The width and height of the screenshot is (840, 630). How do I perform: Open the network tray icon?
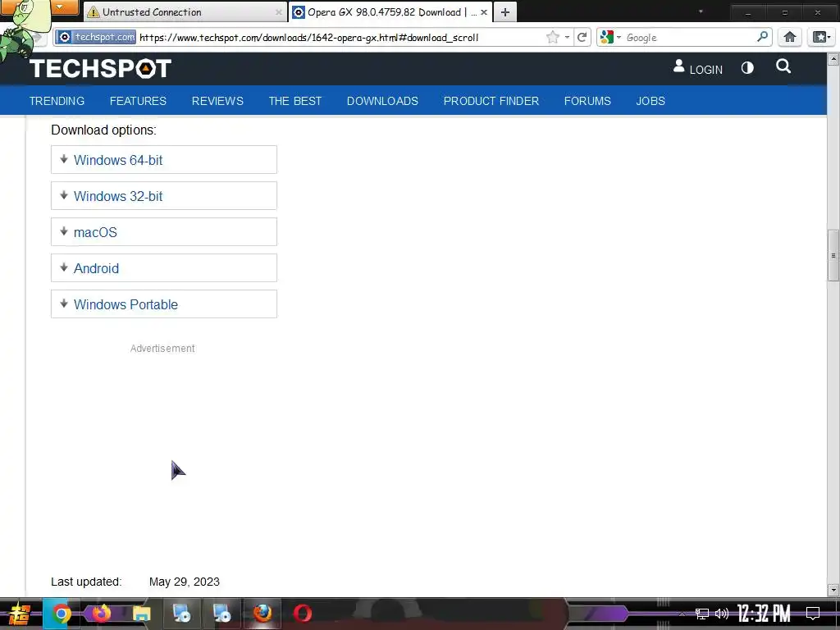point(702,614)
